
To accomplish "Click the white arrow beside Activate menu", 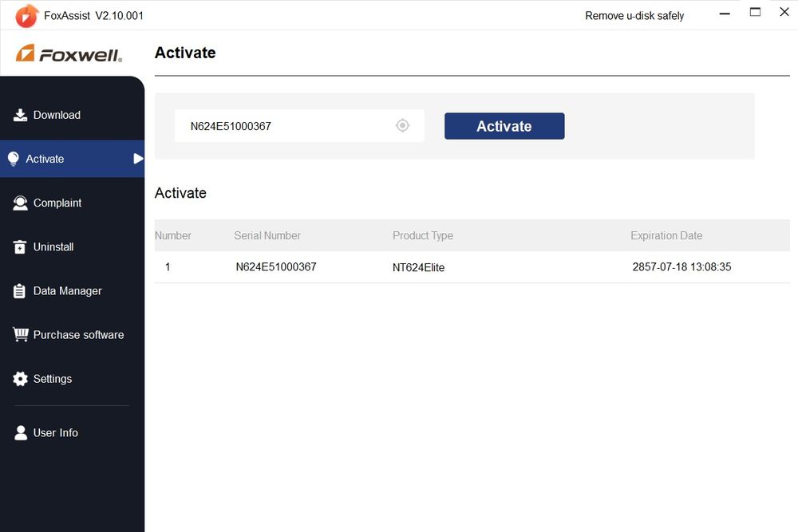I will pos(138,159).
